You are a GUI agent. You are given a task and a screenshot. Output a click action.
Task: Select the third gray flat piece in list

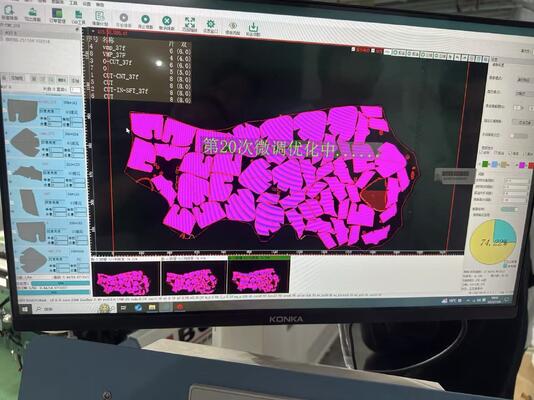click(28, 173)
